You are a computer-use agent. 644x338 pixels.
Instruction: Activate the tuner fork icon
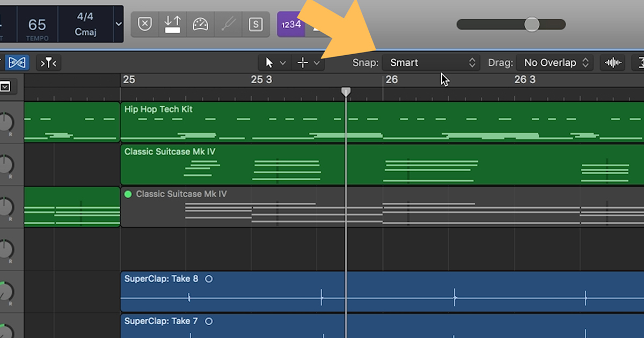(228, 24)
